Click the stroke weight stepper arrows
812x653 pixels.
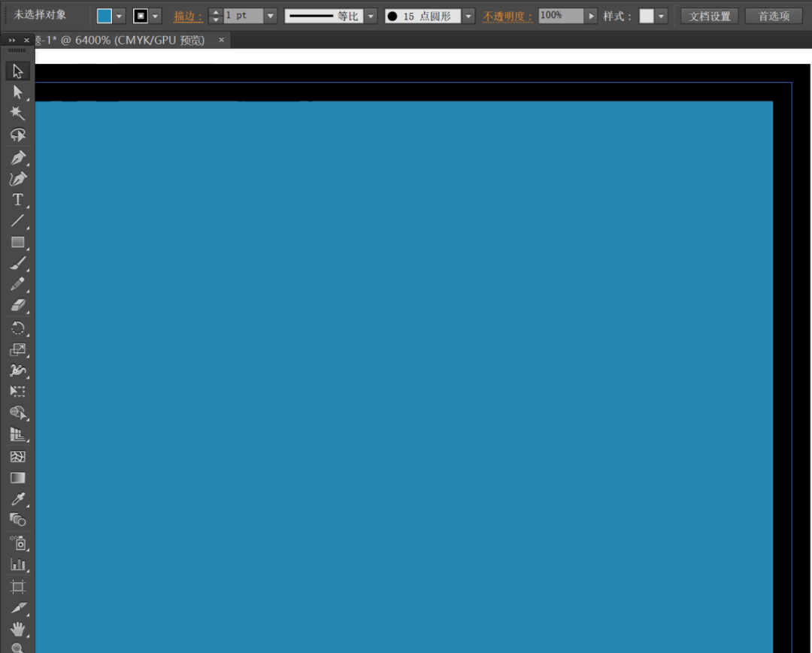click(x=216, y=16)
